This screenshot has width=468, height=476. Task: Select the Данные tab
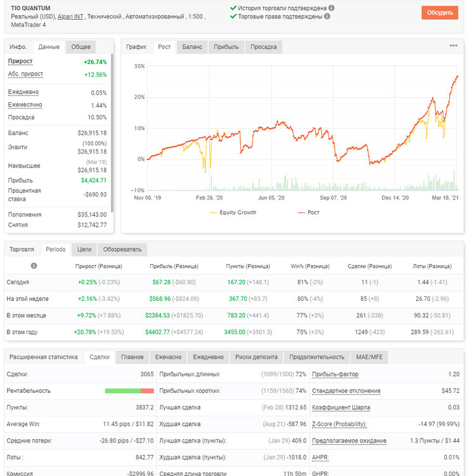tap(49, 47)
